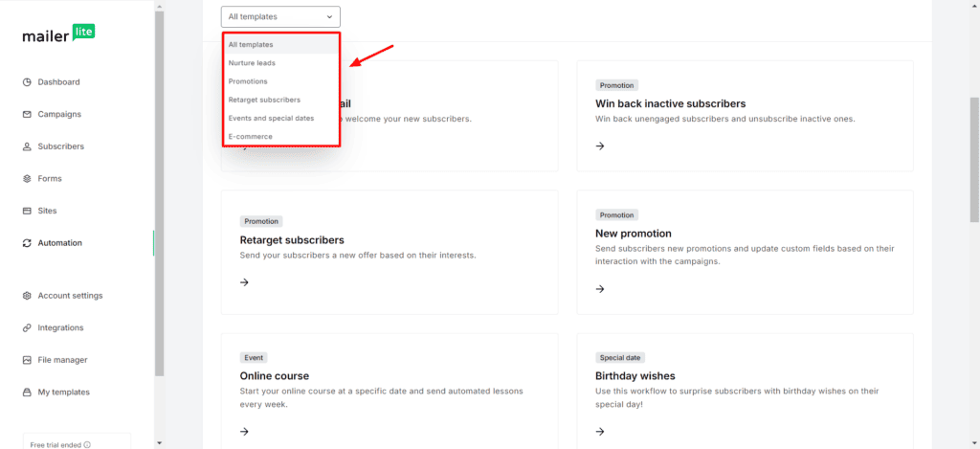Click the Promotion tag on Retarget subscribers card
Viewport: 980px width, 449px height.
260,221
